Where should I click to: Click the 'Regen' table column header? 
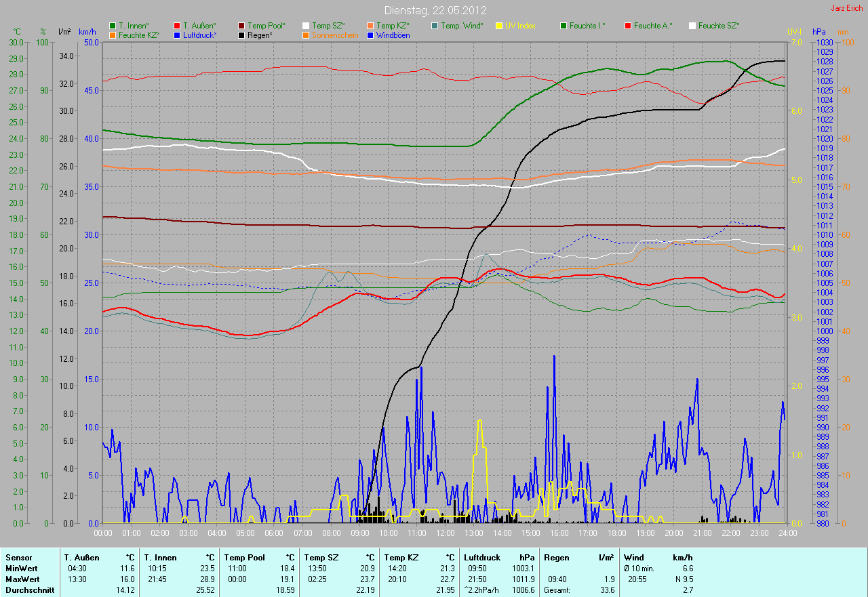point(556,558)
